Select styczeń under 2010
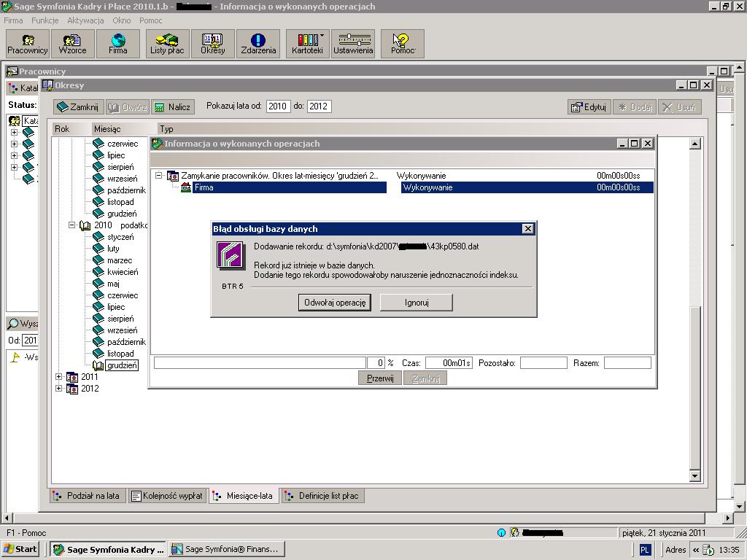The image size is (747, 560). coord(120,237)
